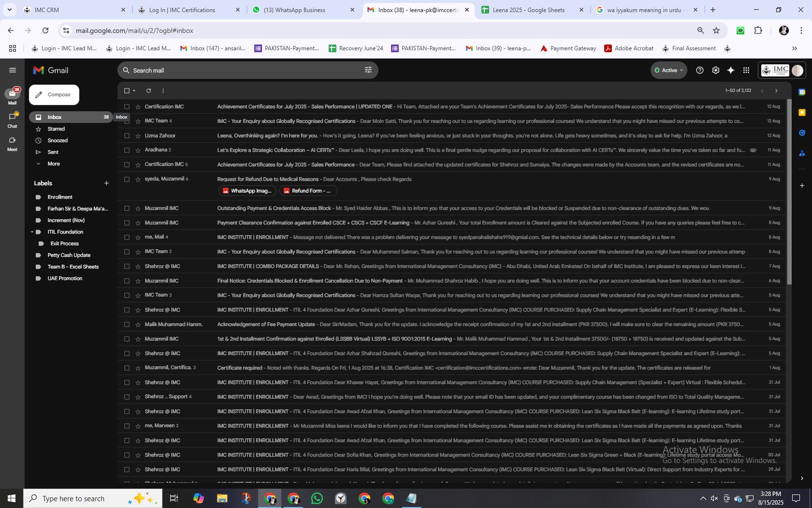812x508 pixels.
Task: Open Chat from the left rail
Action: (12, 116)
